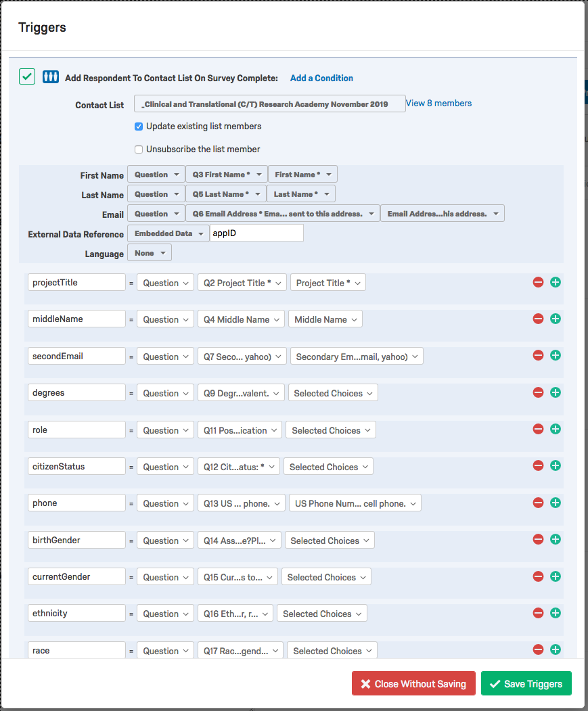Remove the race field row
This screenshot has width=588, height=711.
click(538, 650)
